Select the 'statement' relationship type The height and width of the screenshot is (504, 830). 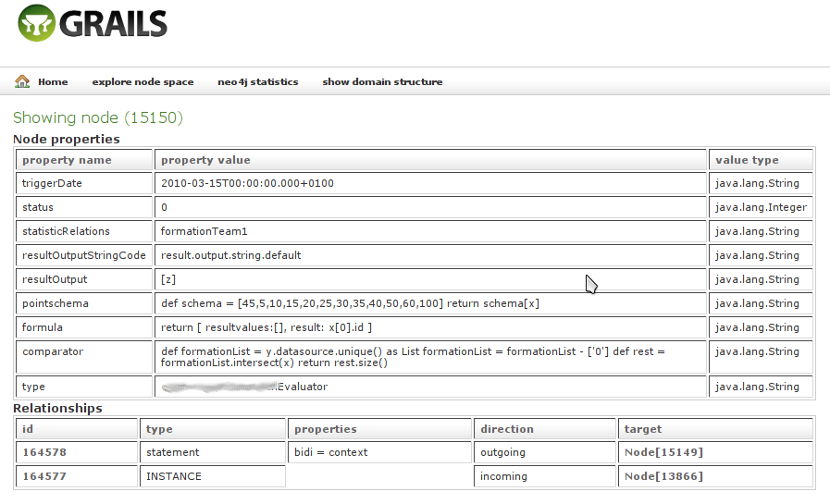tap(172, 452)
